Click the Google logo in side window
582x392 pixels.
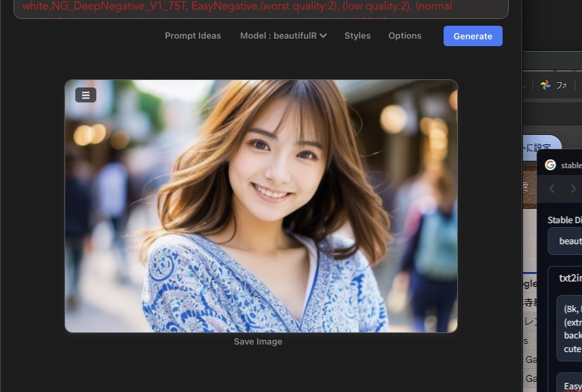pyautogui.click(x=550, y=165)
